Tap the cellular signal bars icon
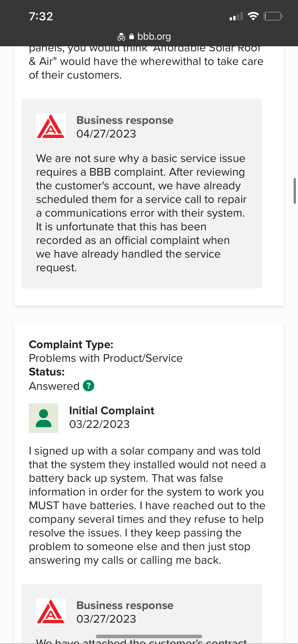Image resolution: width=298 pixels, height=644 pixels. click(236, 17)
